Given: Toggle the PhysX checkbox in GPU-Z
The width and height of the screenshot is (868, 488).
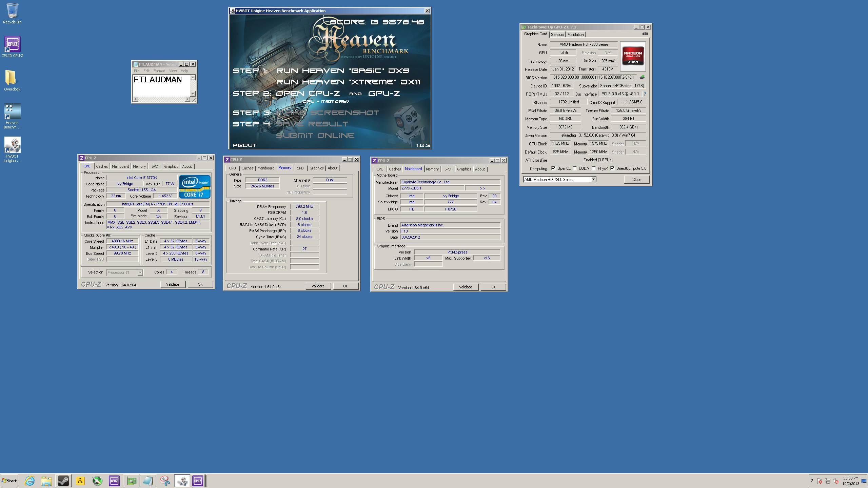Looking at the screenshot, I should [594, 168].
